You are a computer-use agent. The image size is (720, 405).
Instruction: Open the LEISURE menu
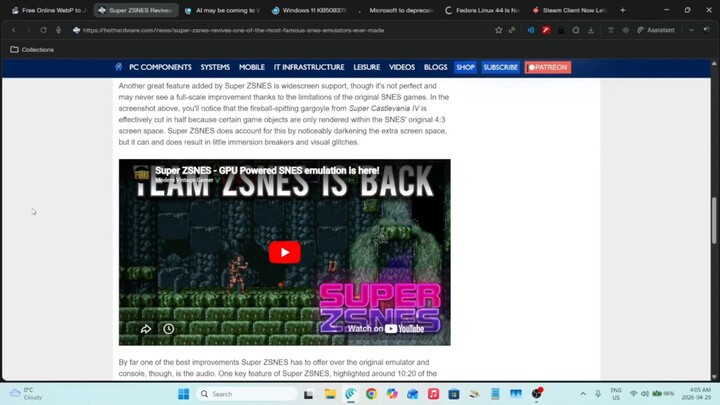[x=366, y=68]
